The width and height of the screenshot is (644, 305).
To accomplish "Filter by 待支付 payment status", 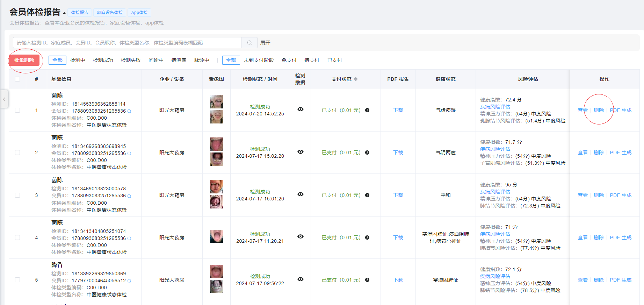I will pyautogui.click(x=312, y=60).
